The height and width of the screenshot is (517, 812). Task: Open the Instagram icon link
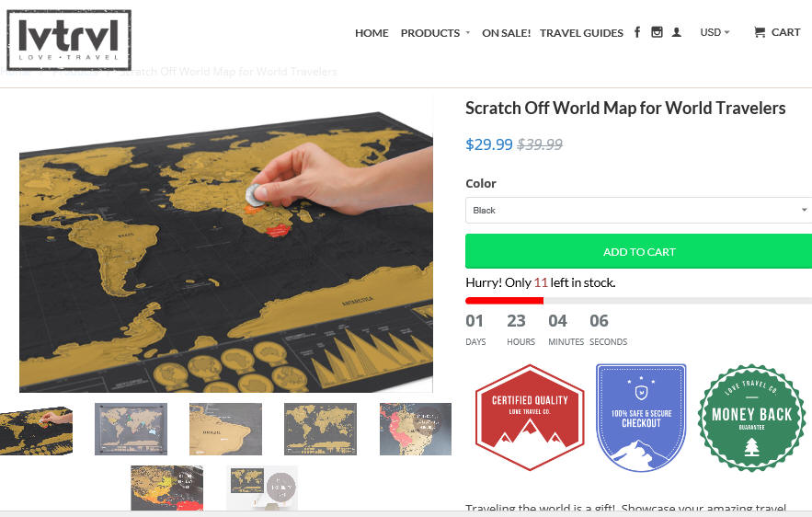click(657, 32)
